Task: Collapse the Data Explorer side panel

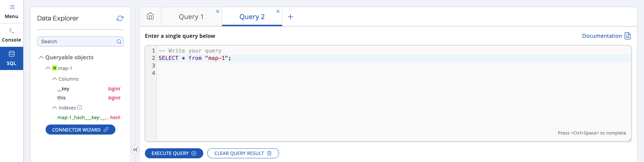Action: coord(135,150)
